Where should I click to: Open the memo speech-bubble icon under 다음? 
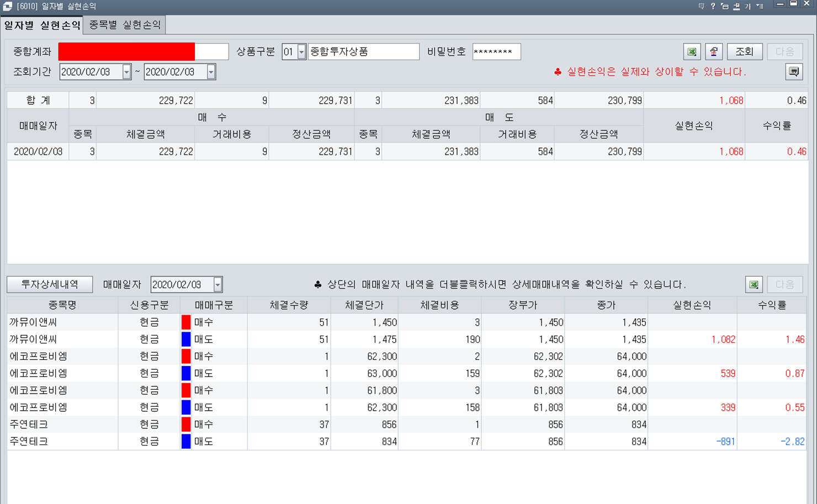(x=794, y=72)
